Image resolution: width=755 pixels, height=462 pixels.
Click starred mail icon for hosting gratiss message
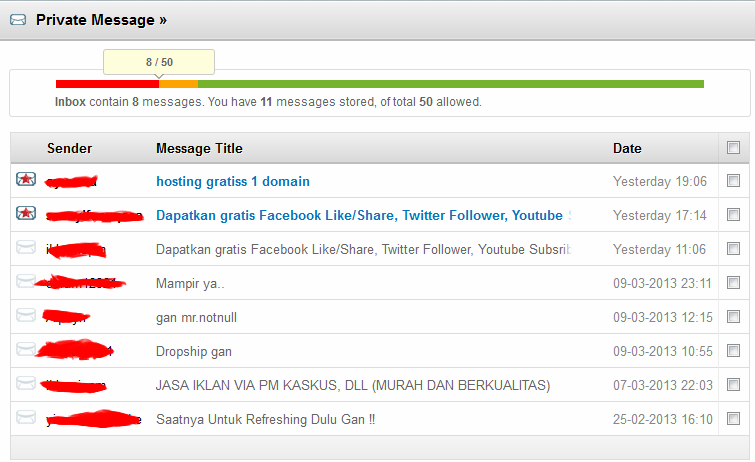pos(26,179)
